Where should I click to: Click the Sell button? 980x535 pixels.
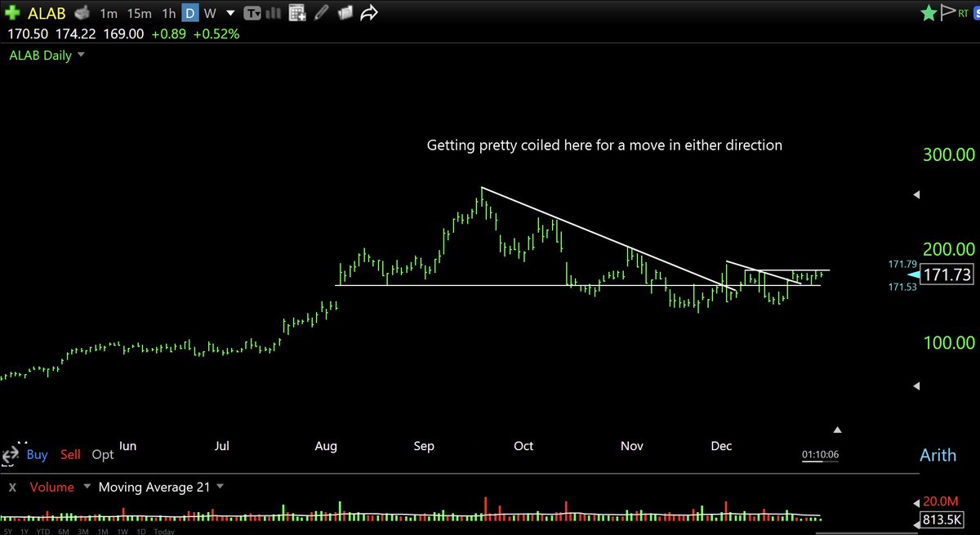click(70, 454)
